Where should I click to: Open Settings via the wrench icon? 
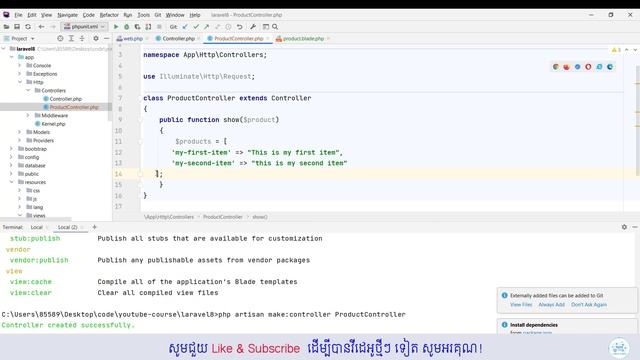click(253, 27)
